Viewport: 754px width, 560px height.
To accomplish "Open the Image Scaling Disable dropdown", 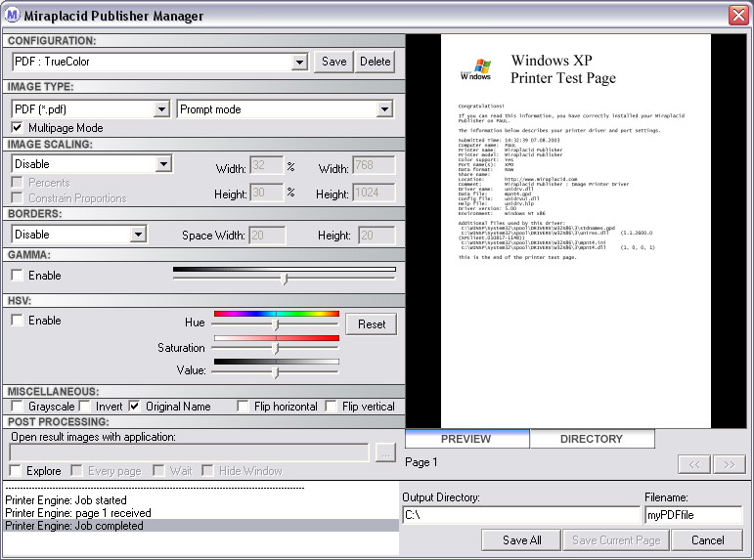I will (163, 164).
